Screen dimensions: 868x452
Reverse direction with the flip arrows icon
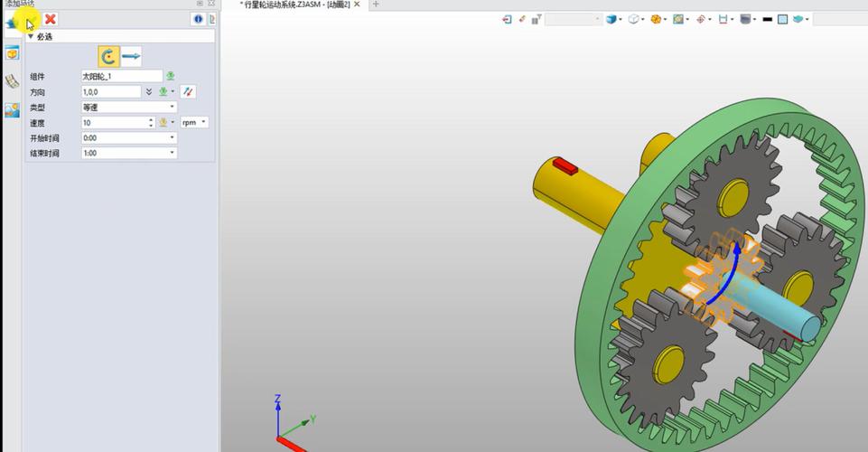(188, 91)
